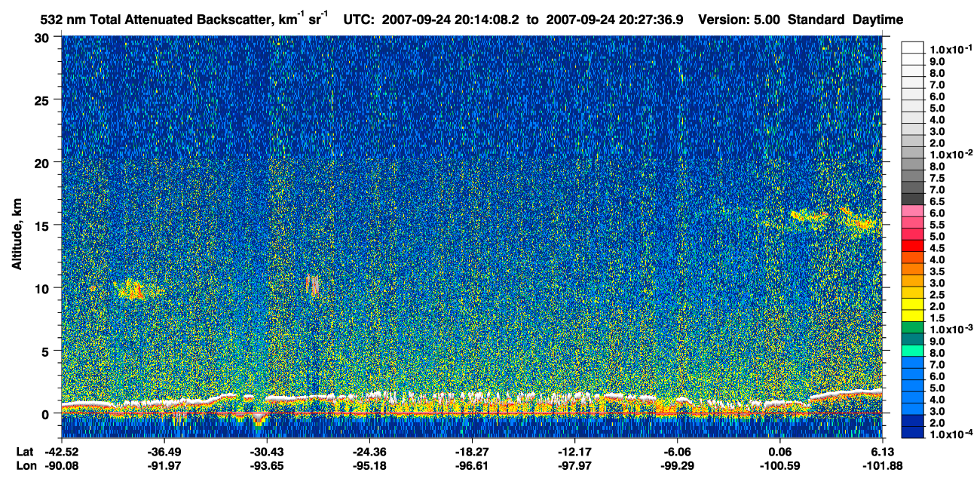Click the latitude value '-6.06'
This screenshot has width=980, height=503.
(678, 451)
